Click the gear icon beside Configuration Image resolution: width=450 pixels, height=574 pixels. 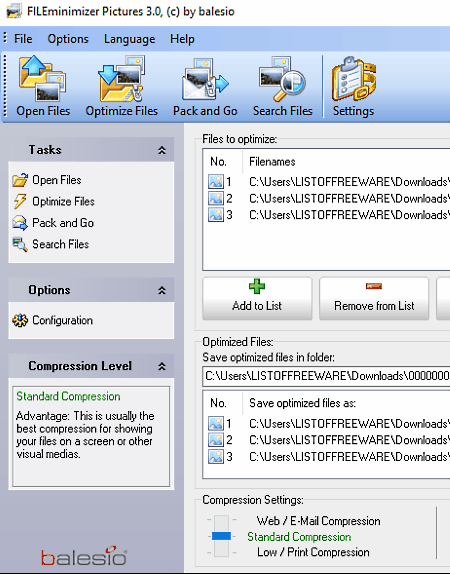pos(20,320)
